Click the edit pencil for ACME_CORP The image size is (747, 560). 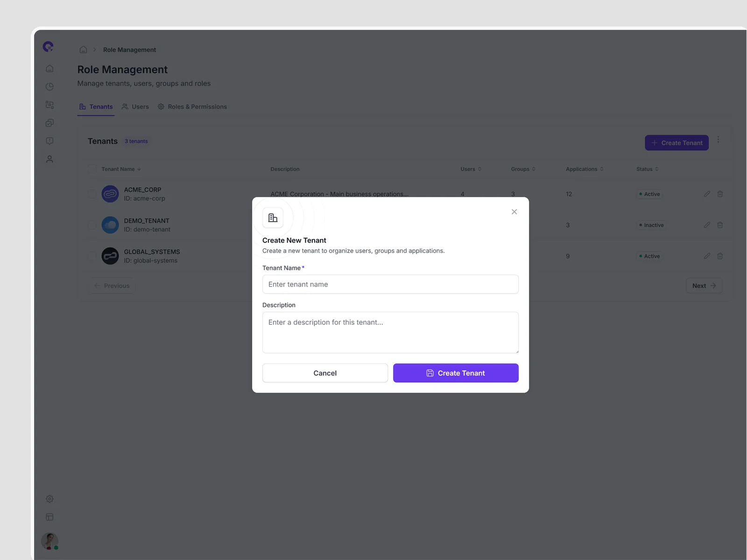point(707,194)
